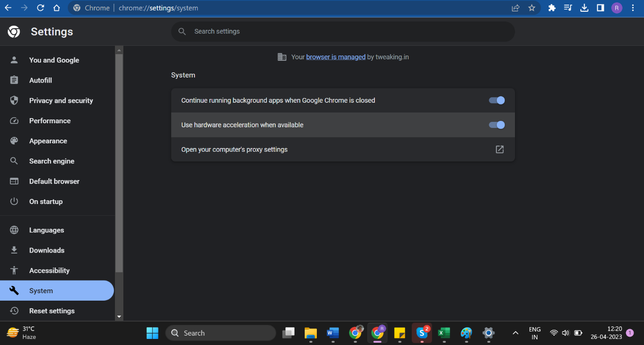This screenshot has width=644, height=345.
Task: Toggle continue running background apps off
Action: (497, 100)
